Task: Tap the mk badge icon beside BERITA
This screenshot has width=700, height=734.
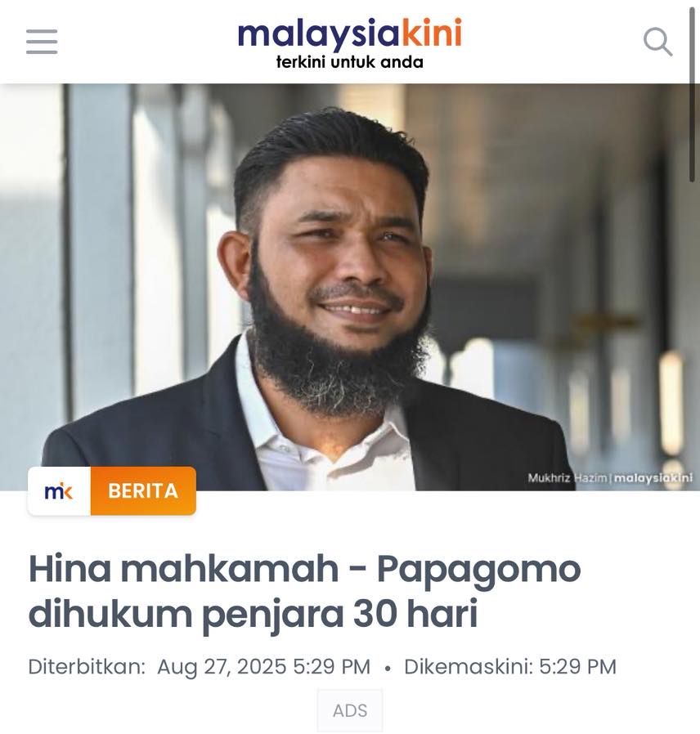Action: pyautogui.click(x=59, y=491)
